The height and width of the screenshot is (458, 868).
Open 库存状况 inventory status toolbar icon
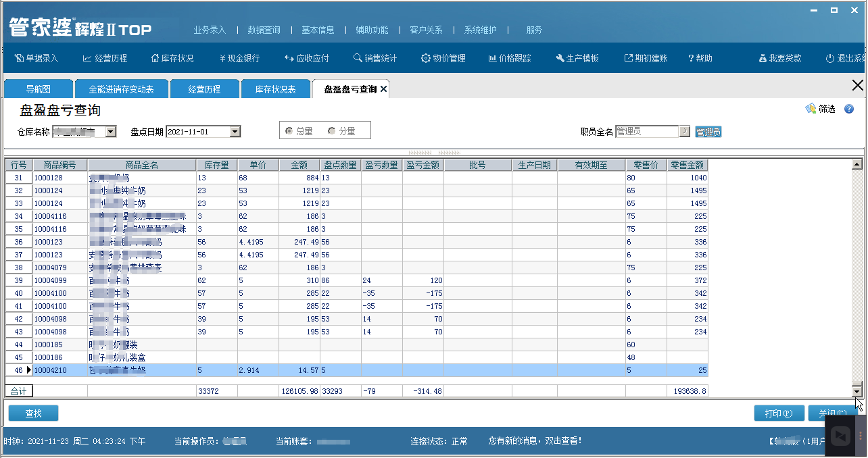point(155,59)
